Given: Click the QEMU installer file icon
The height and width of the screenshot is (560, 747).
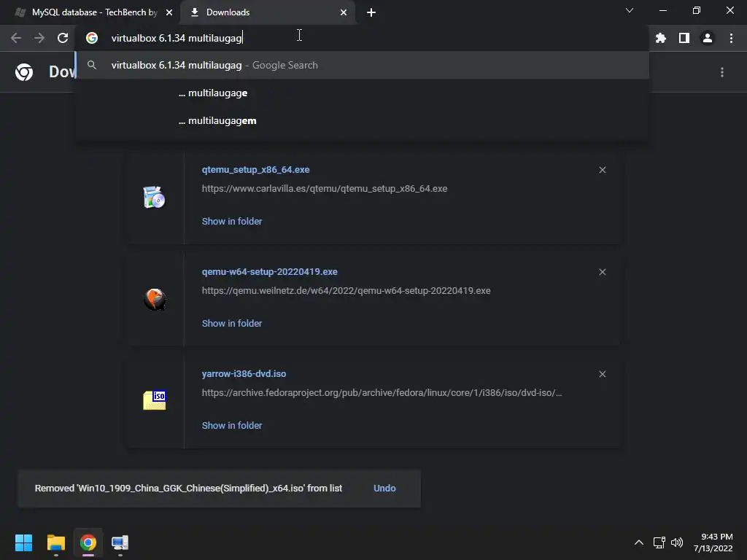Looking at the screenshot, I should [155, 299].
